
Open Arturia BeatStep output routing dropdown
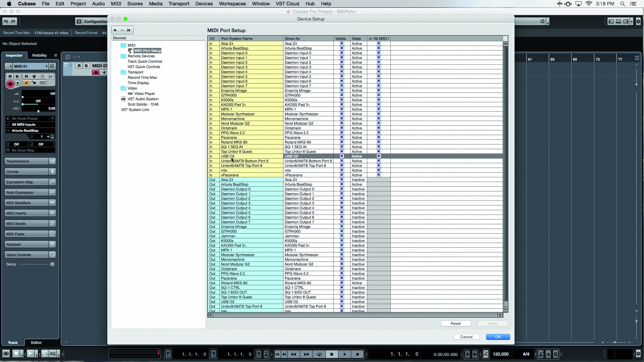tap(30, 131)
